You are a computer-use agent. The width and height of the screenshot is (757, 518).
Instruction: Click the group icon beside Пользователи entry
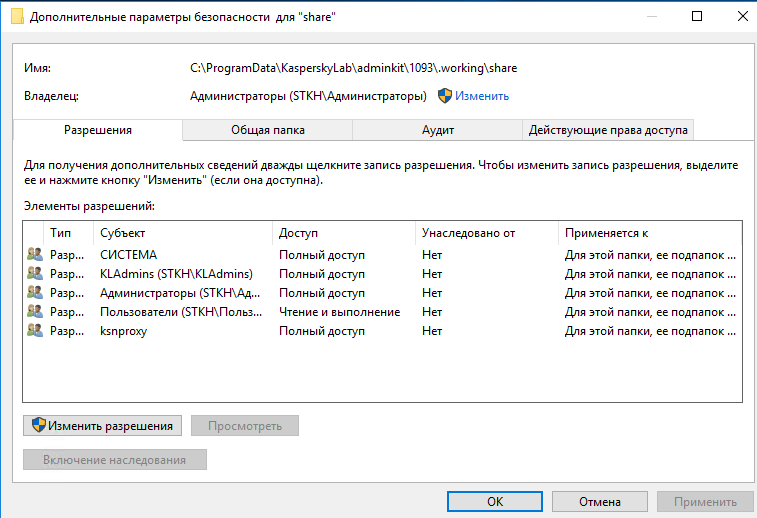pos(35,312)
